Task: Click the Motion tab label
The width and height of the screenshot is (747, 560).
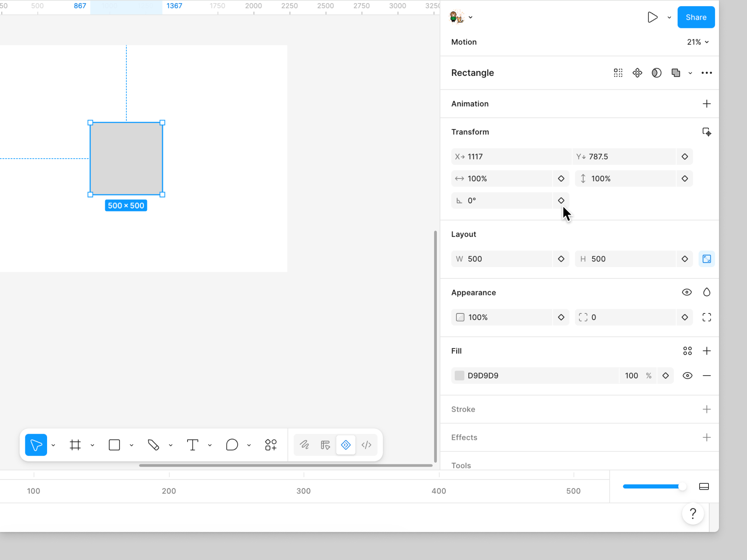Action: point(464,42)
